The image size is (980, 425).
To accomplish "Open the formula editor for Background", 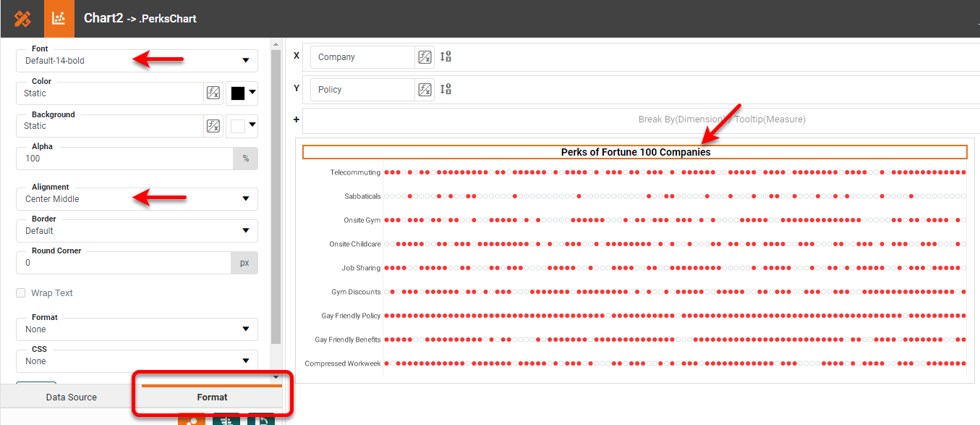I will [x=213, y=125].
